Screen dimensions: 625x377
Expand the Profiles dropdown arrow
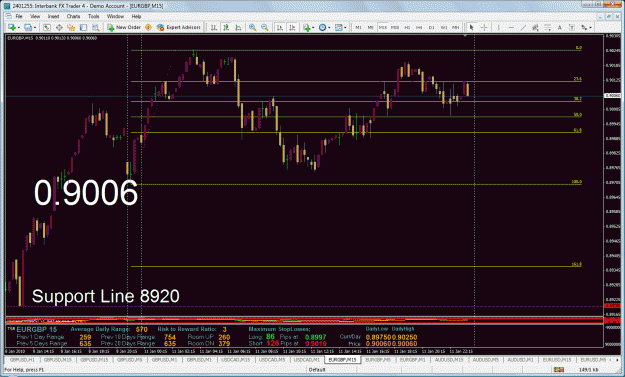pos(35,27)
